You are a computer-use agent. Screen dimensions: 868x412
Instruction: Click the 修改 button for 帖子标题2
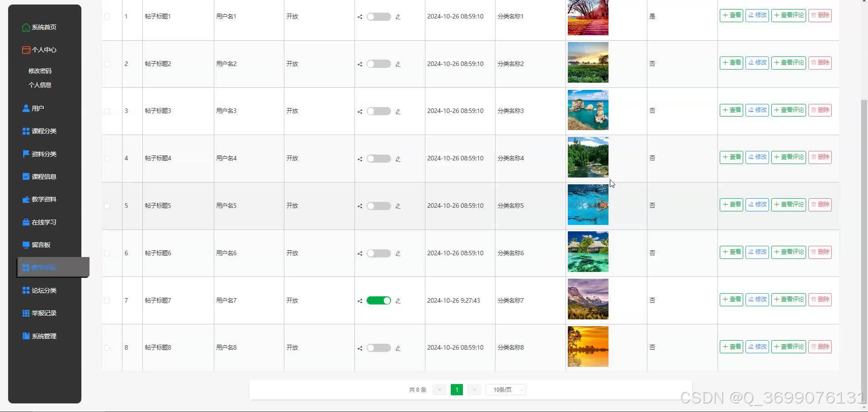click(757, 63)
